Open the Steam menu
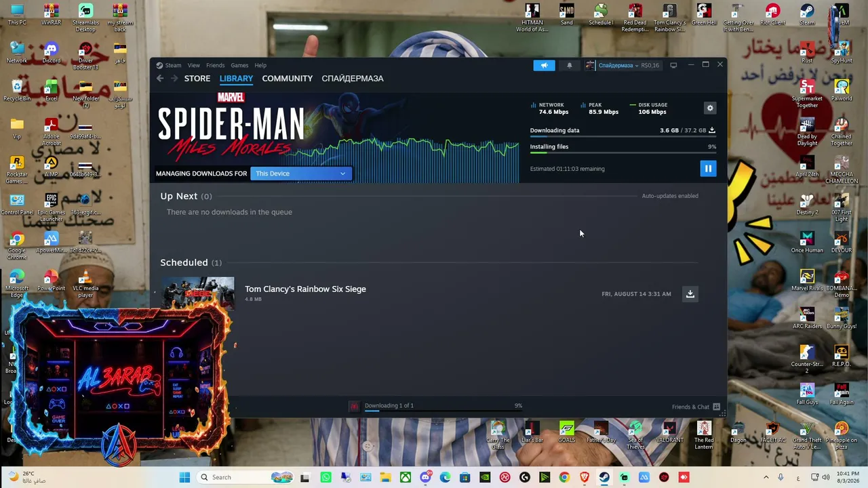The image size is (868, 488). (173, 65)
